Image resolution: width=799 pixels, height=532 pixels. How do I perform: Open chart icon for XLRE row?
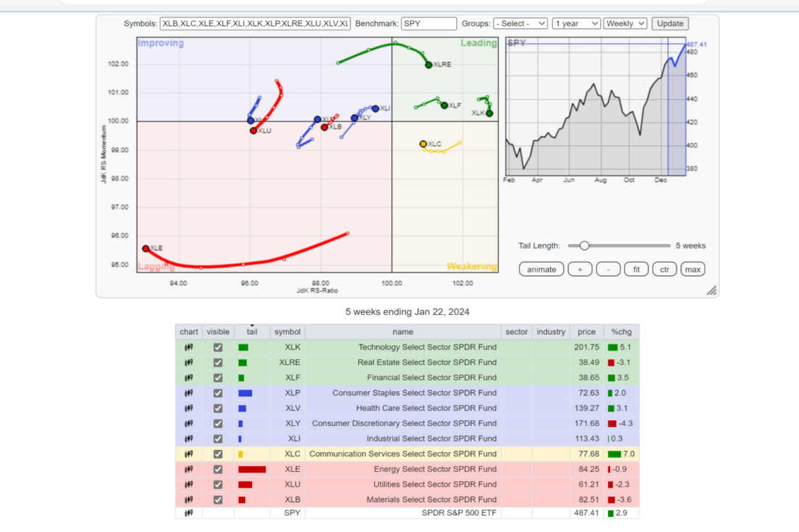189,362
